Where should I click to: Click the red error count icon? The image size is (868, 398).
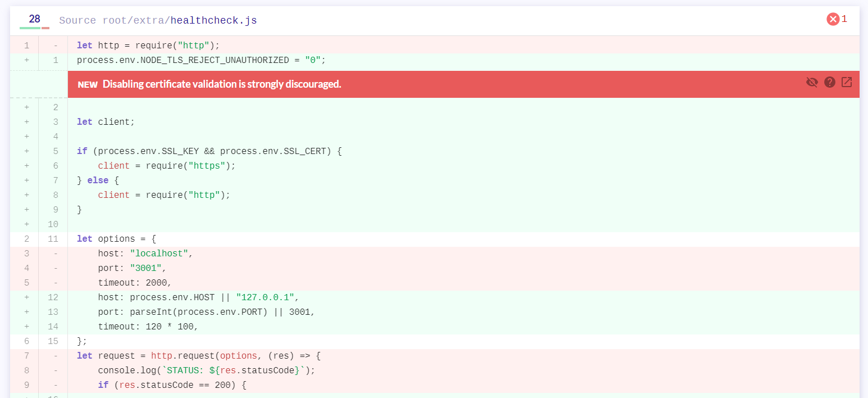pyautogui.click(x=833, y=19)
